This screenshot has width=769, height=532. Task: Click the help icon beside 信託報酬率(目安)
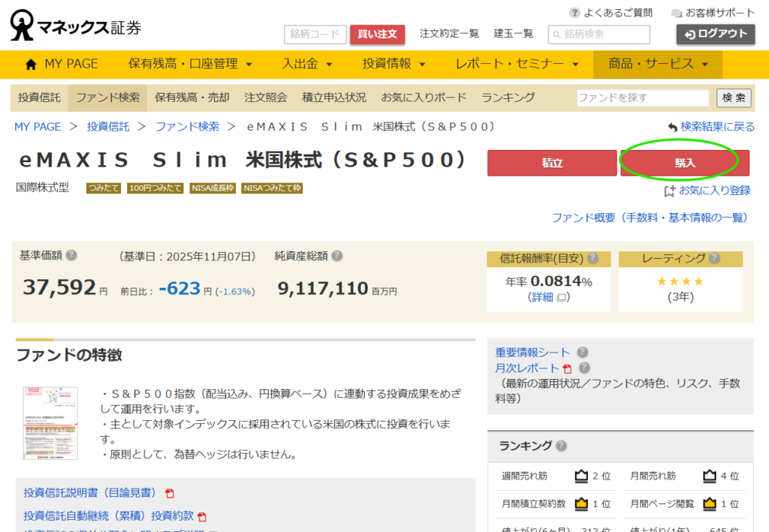(593, 258)
